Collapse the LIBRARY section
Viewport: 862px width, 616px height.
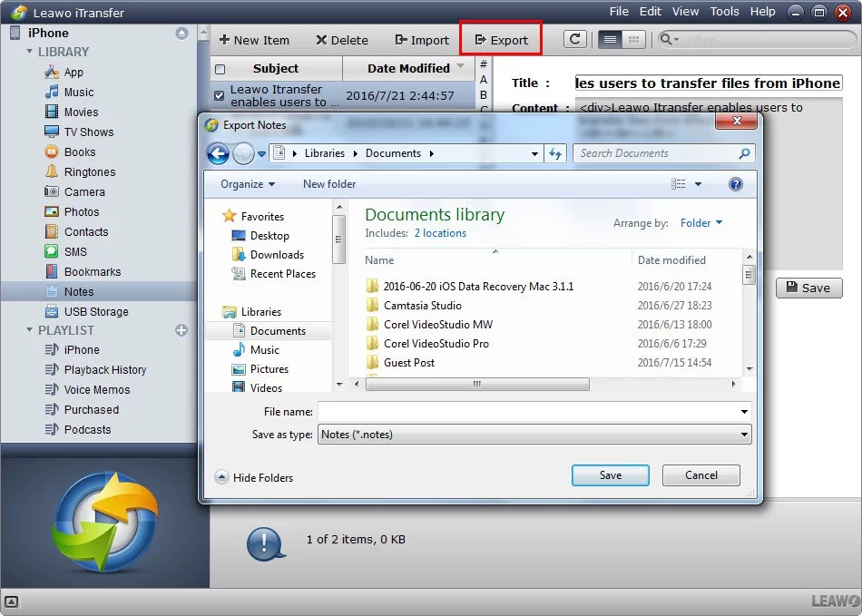coord(29,52)
